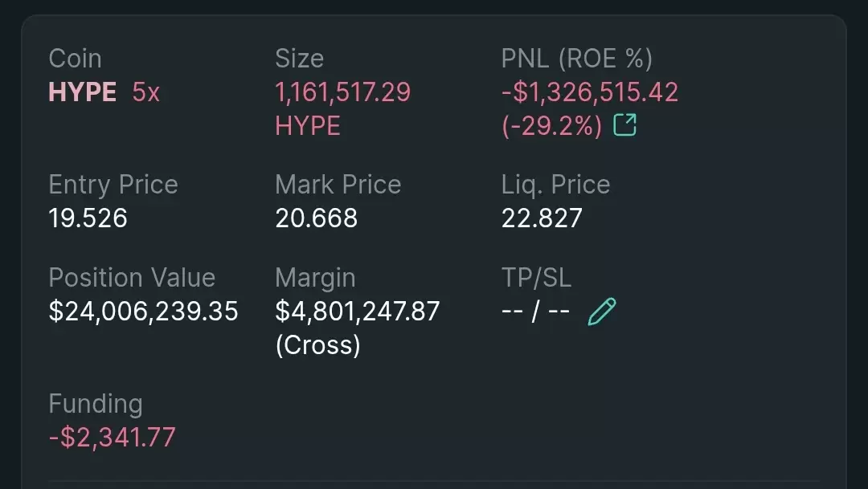Click the (Cross) margin mode text

(317, 345)
